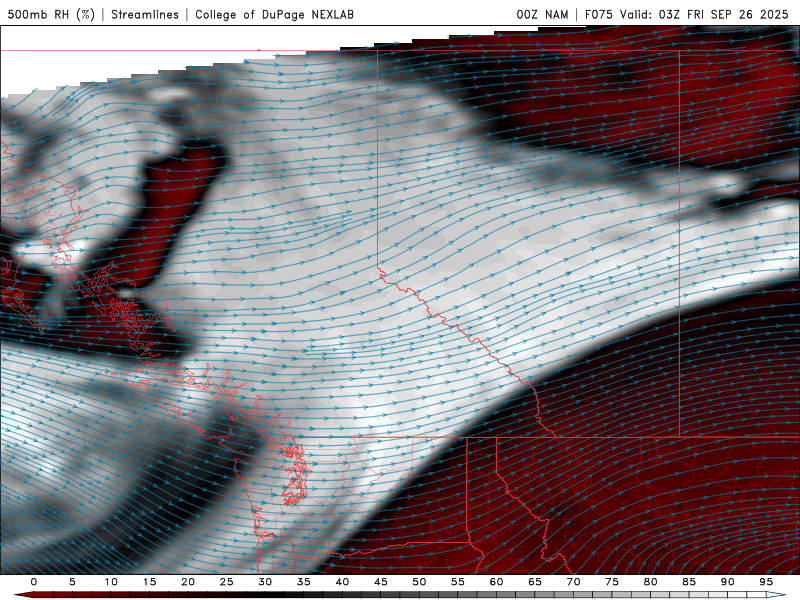Click the '10' colorbar scale label
Screen dimensions: 800x600
pos(111,582)
